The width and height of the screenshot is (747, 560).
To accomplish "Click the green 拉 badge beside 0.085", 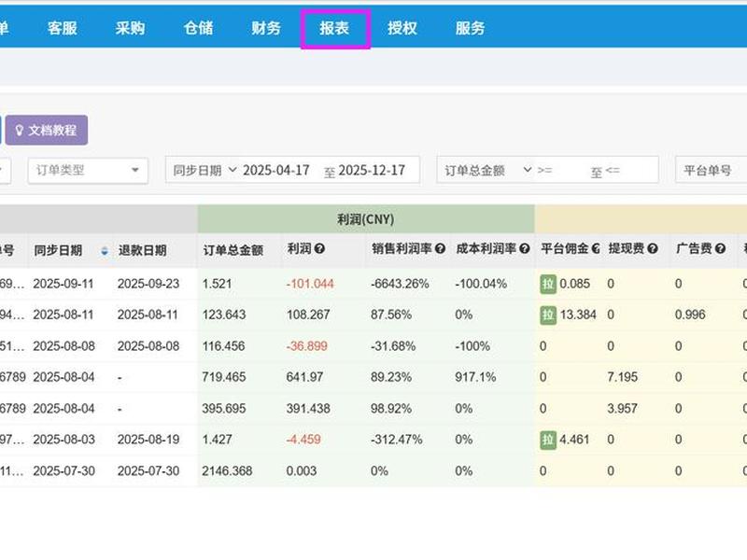I will 548,284.
